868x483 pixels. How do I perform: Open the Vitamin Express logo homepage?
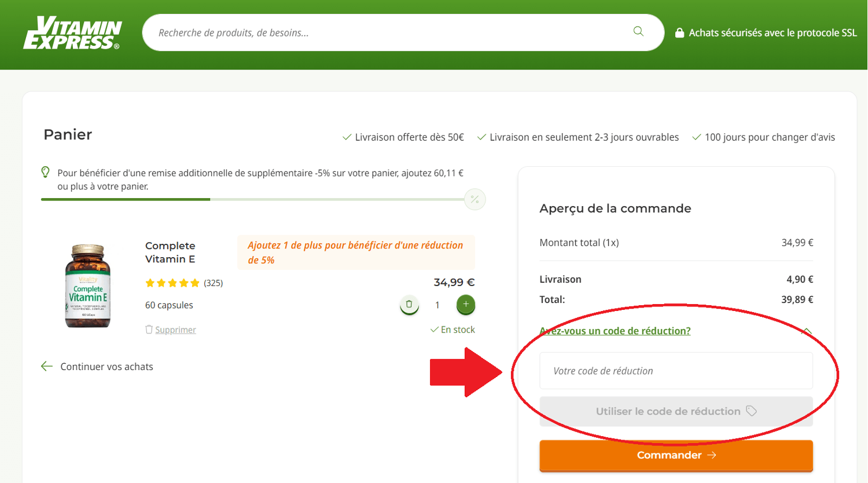pyautogui.click(x=72, y=33)
